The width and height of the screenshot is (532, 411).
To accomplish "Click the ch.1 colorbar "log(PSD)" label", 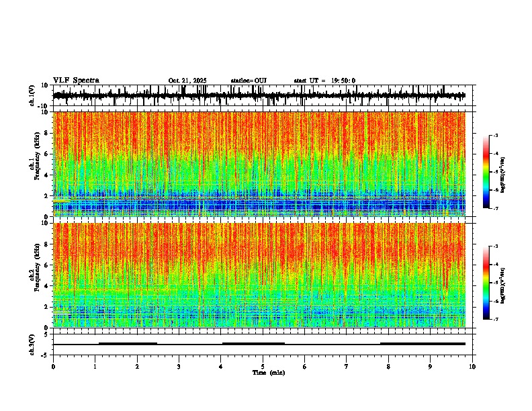I will [x=502, y=175].
